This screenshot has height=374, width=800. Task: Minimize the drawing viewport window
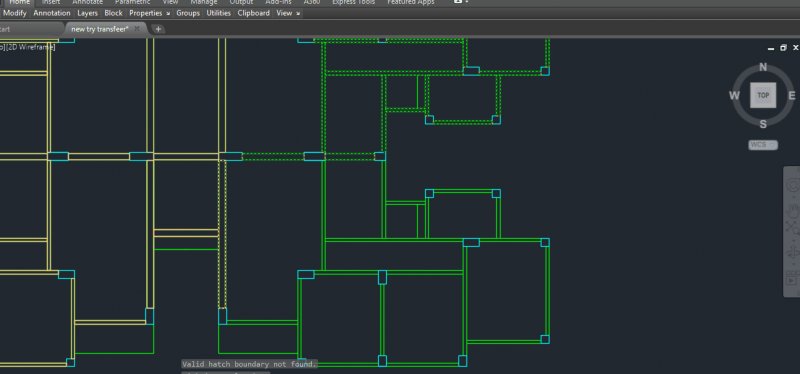point(771,48)
